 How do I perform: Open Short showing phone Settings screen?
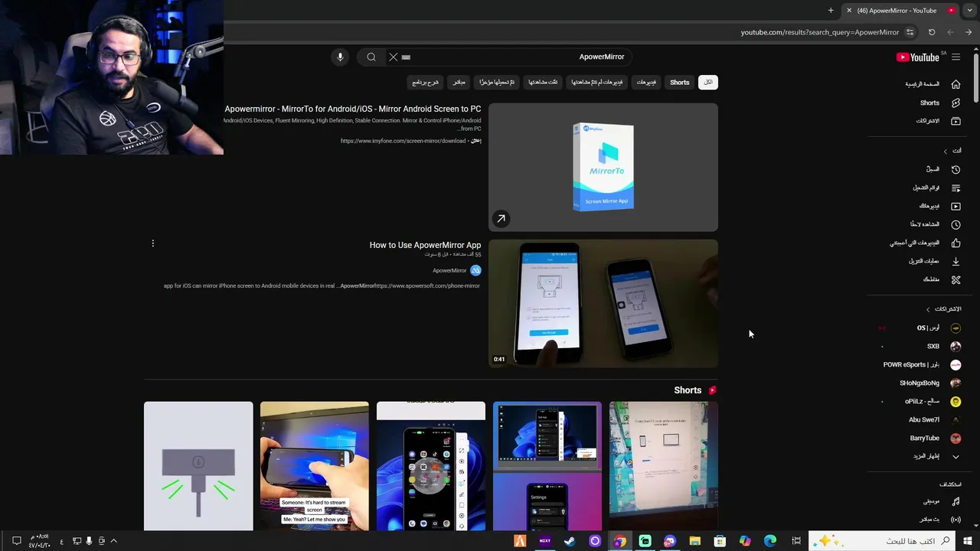click(547, 465)
